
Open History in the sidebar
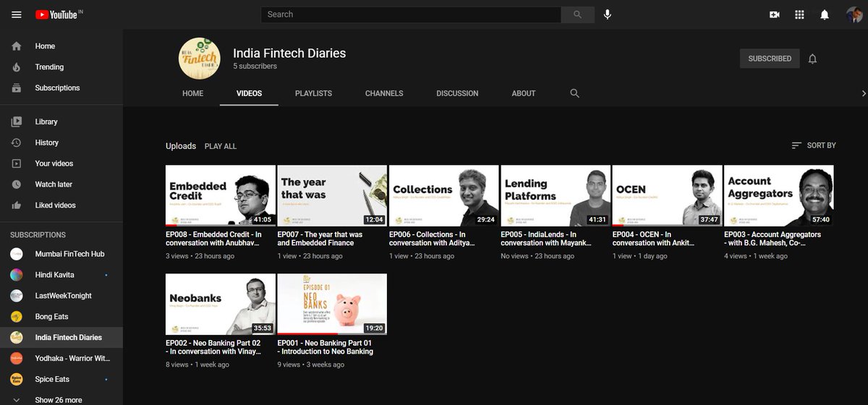(61, 143)
